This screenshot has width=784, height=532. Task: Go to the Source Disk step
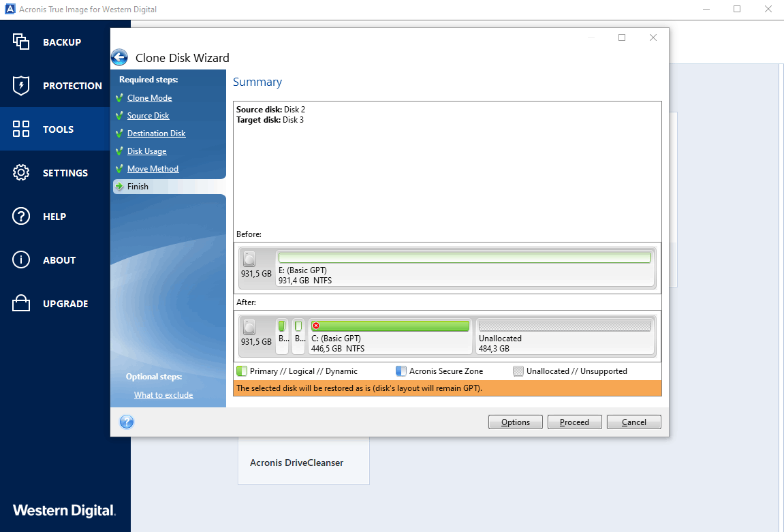[x=148, y=116]
